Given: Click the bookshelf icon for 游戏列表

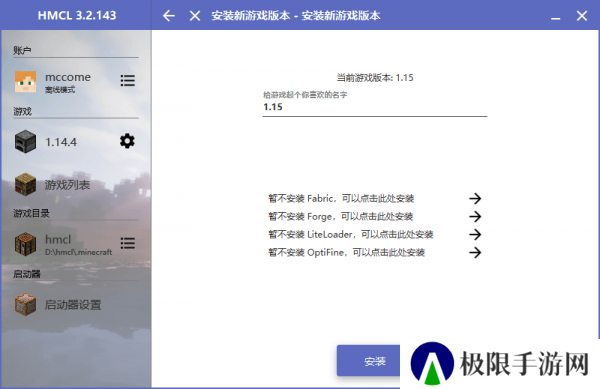Looking at the screenshot, I should tap(25, 184).
